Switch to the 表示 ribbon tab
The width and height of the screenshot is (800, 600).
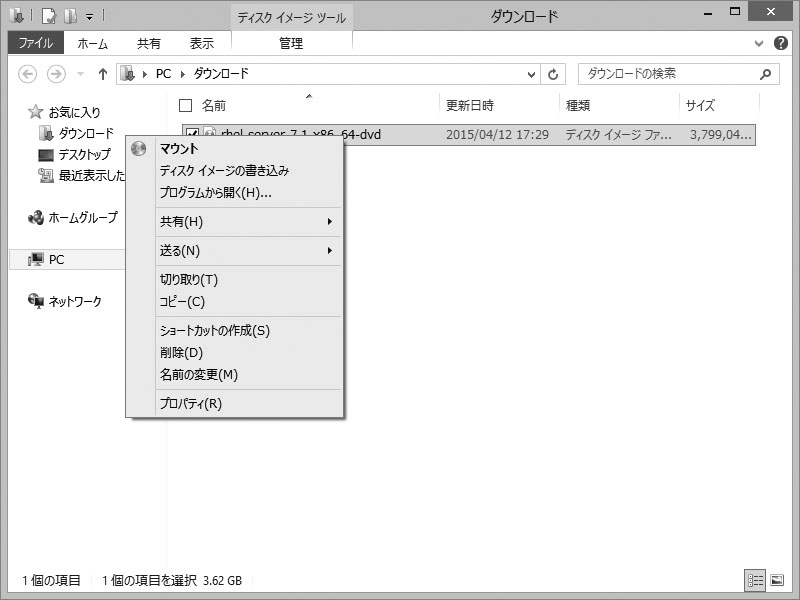pyautogui.click(x=202, y=43)
